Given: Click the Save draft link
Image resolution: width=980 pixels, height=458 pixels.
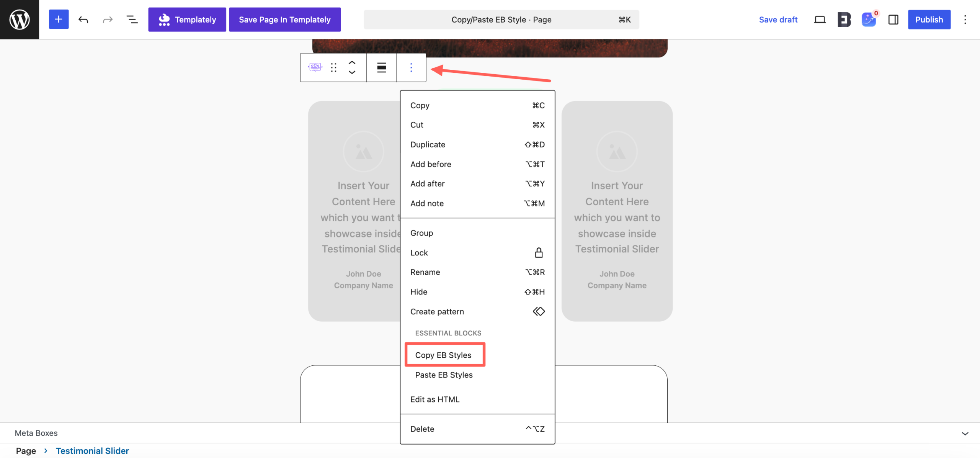Looking at the screenshot, I should point(778,20).
